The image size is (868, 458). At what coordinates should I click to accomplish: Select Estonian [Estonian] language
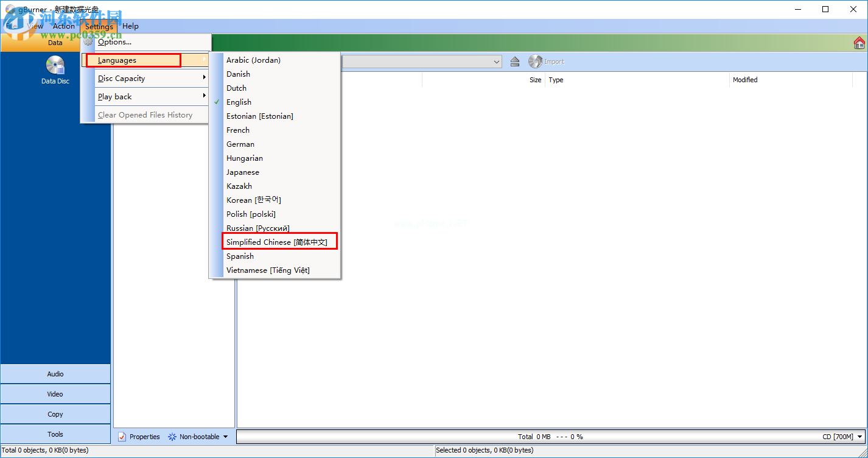pyautogui.click(x=275, y=116)
